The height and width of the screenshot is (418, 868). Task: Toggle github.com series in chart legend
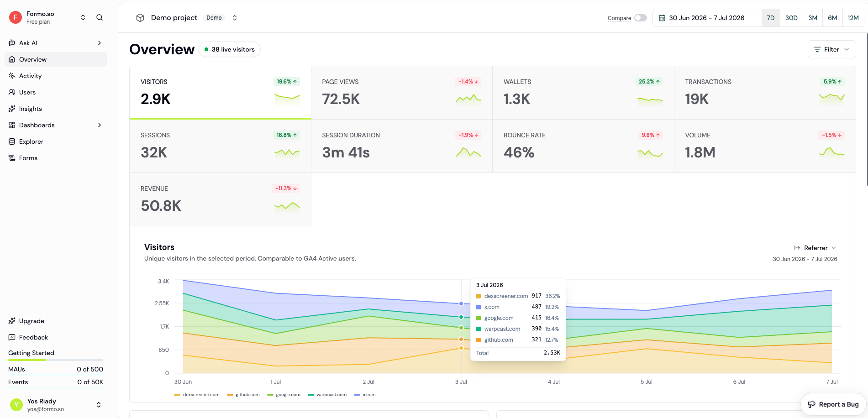[x=243, y=395]
